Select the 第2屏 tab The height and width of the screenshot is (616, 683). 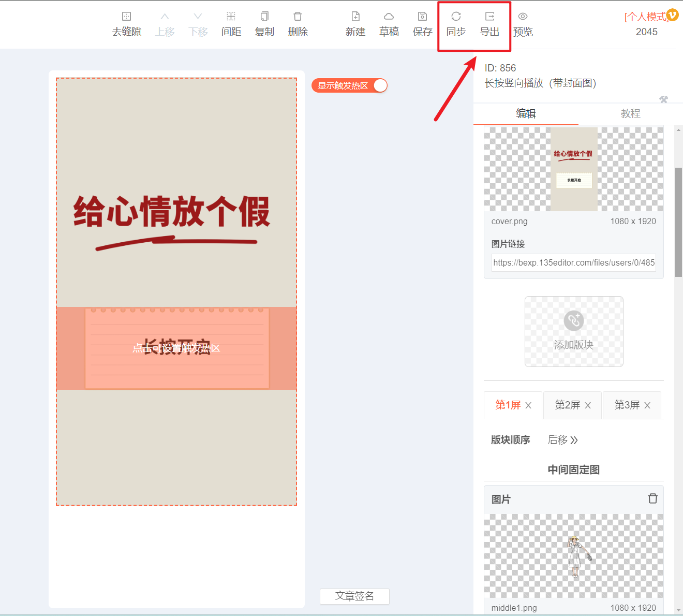(567, 405)
